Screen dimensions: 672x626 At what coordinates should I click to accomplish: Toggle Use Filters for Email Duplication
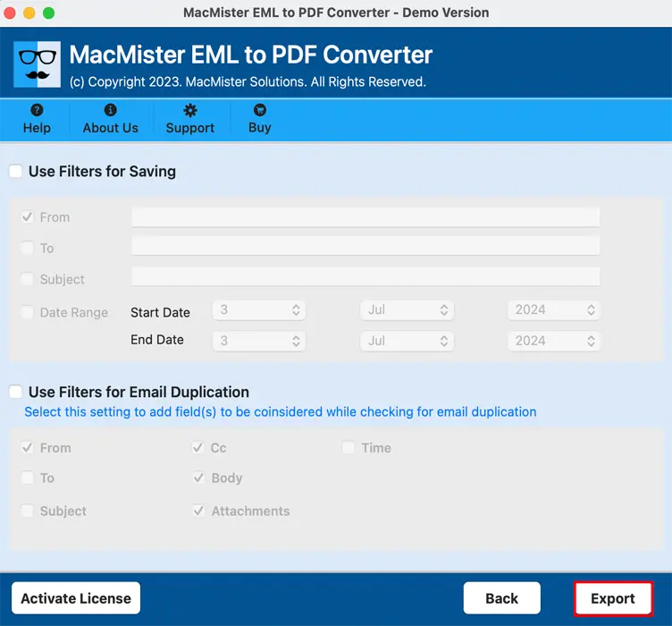(x=16, y=392)
